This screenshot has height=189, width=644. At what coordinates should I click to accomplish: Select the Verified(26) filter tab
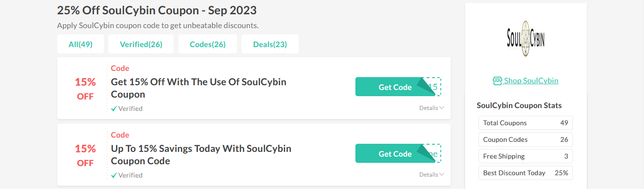pyautogui.click(x=141, y=44)
